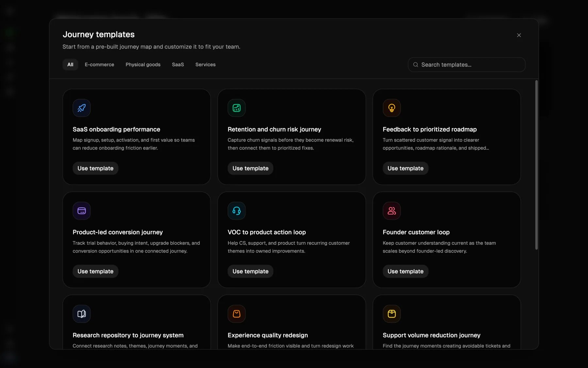Viewport: 588px width, 368px height.
Task: Click the Journey templates heading
Action: pos(99,34)
